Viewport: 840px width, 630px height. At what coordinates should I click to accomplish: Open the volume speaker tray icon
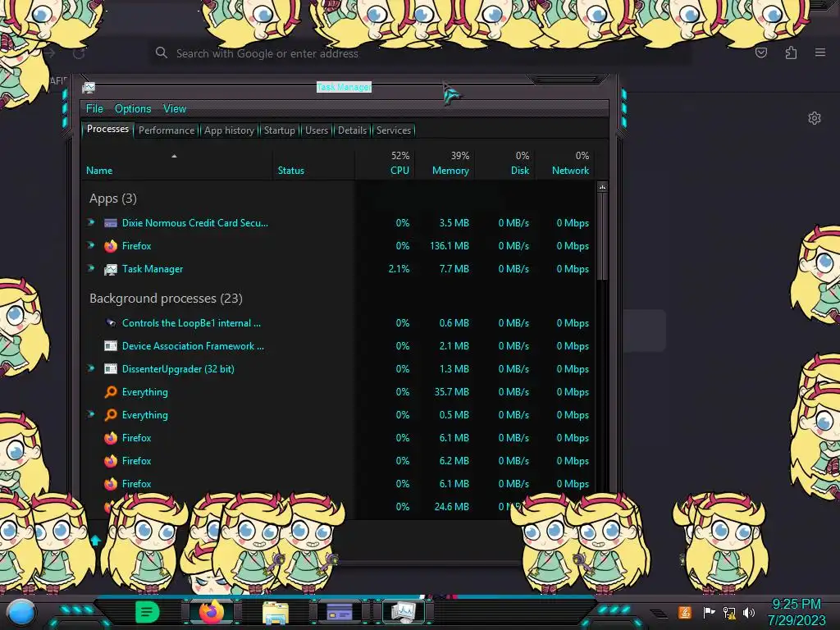pyautogui.click(x=749, y=612)
